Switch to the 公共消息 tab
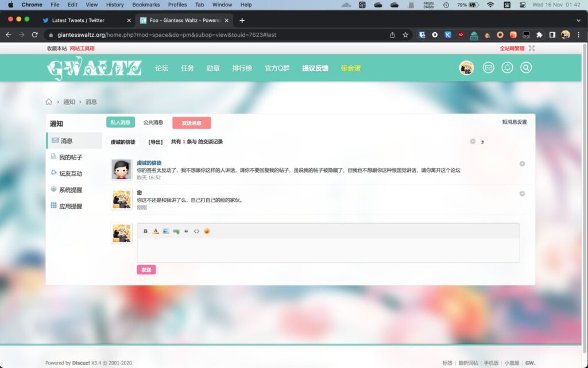The width and height of the screenshot is (588, 368). [x=153, y=122]
